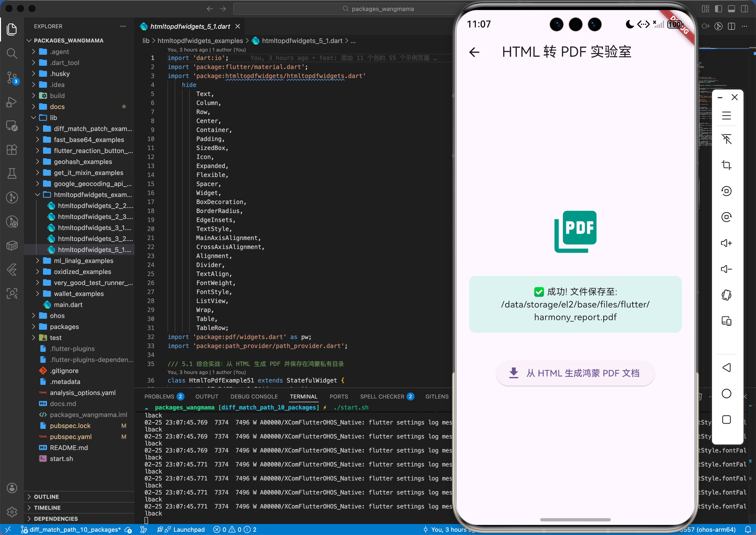Expand the ml_linalg_examples folder
The image size is (756, 535).
click(x=83, y=260)
